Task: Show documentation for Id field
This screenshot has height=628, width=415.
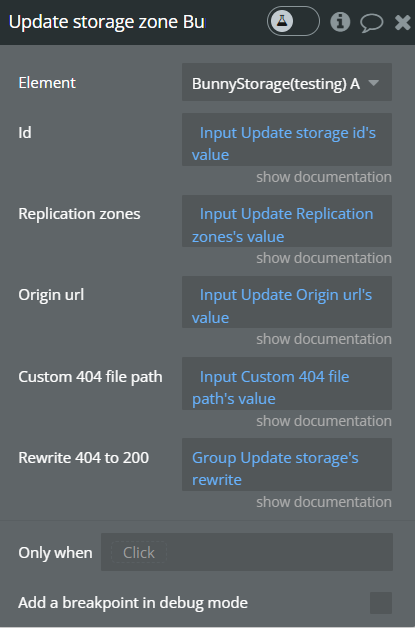Action: click(324, 177)
